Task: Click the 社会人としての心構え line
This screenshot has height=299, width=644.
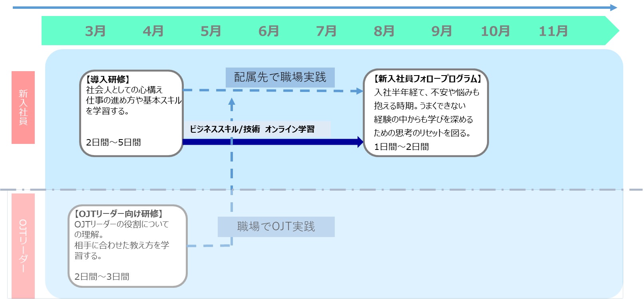Action: pos(124,90)
